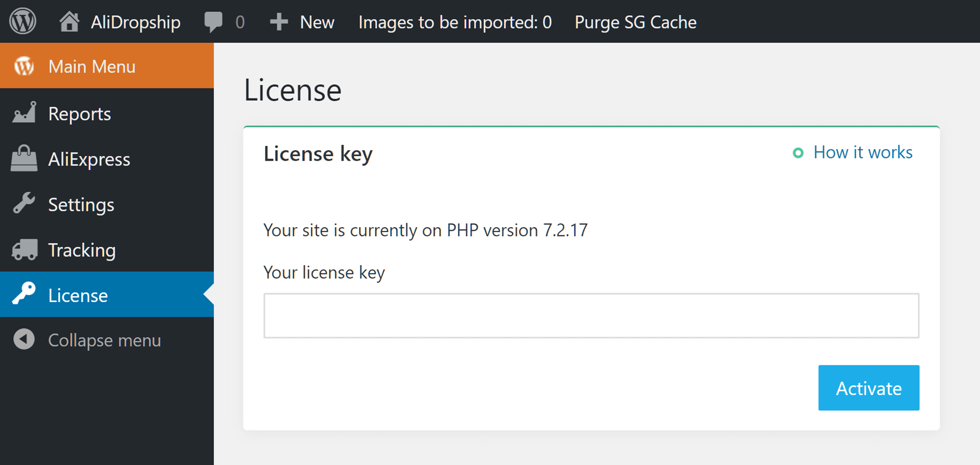Open the Reports menu item
Viewport: 980px width, 465px height.
[x=79, y=114]
